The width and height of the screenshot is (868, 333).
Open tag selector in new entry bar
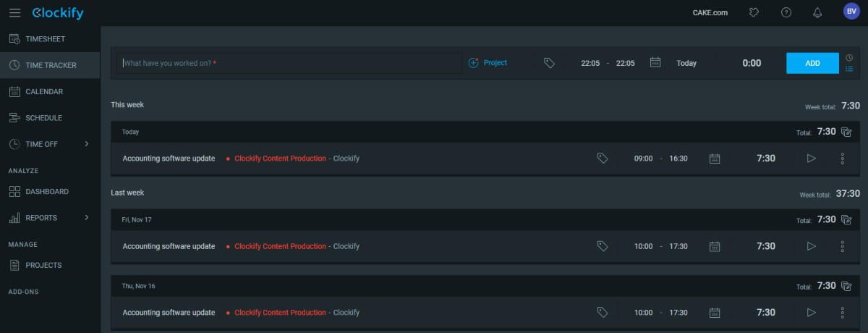549,63
